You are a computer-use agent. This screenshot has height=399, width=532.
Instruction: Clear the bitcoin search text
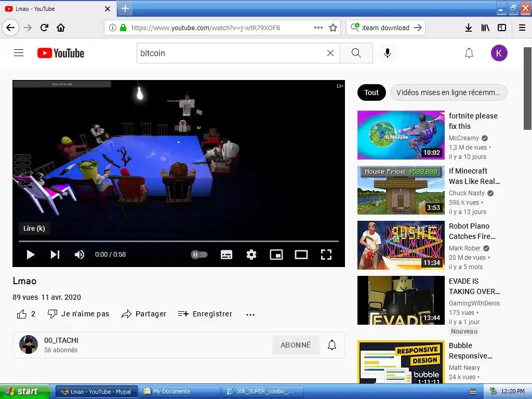330,53
